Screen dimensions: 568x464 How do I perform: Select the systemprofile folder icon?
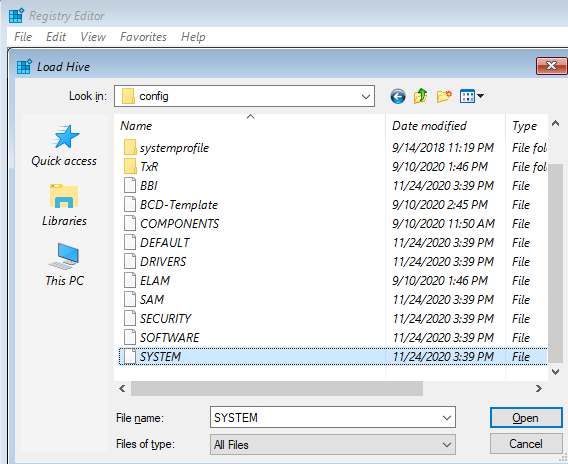[x=130, y=148]
